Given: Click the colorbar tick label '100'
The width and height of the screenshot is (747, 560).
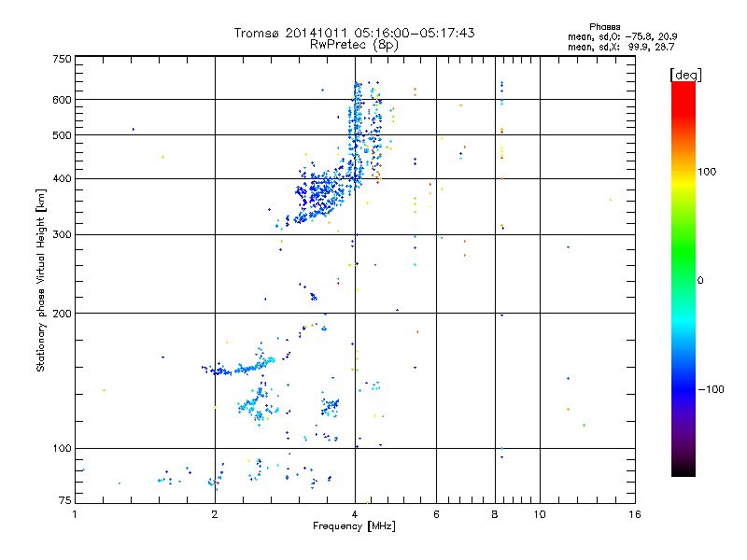Looking at the screenshot, I should click(x=707, y=172).
